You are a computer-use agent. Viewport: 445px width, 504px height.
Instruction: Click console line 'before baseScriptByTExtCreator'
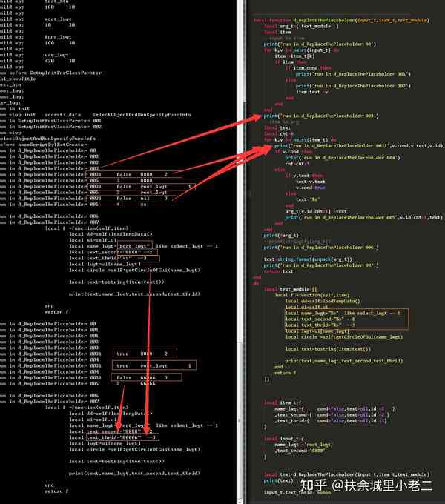click(45, 145)
